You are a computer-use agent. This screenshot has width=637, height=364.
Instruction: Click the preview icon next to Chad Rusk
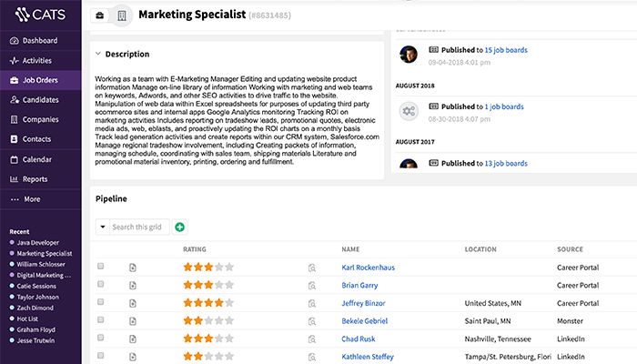[x=311, y=339]
